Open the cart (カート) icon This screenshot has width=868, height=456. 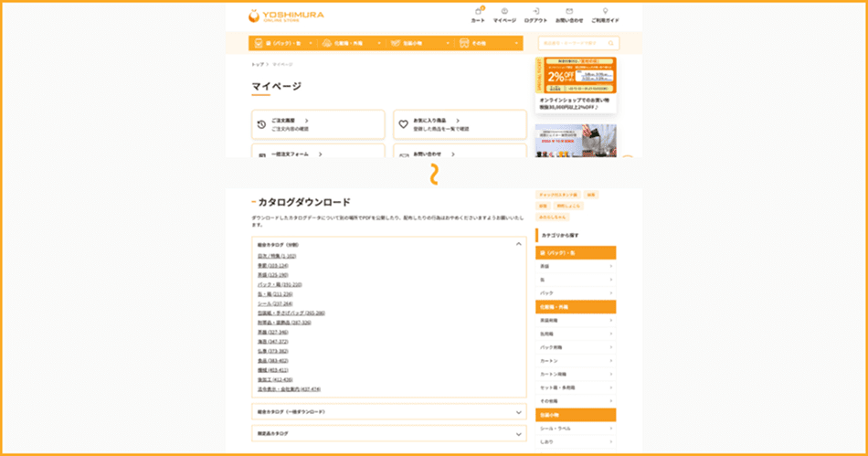pyautogui.click(x=478, y=14)
